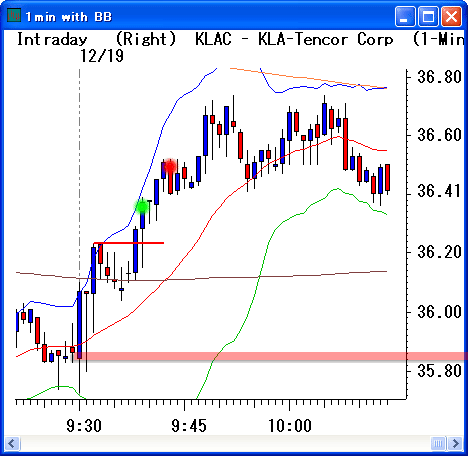The width and height of the screenshot is (468, 456).
Task: Click the chart window icon in title bar
Action: click(14, 15)
